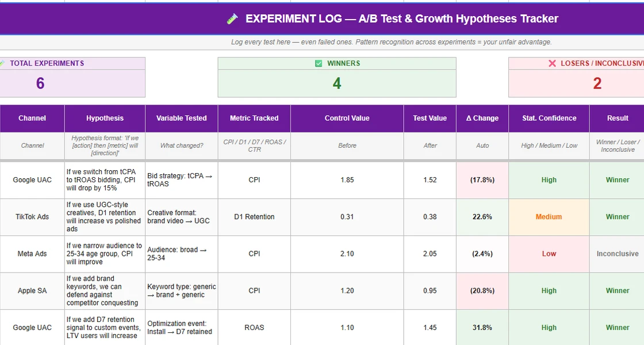This screenshot has width=644, height=345.
Task: Select the control value 1.85
Action: click(347, 180)
